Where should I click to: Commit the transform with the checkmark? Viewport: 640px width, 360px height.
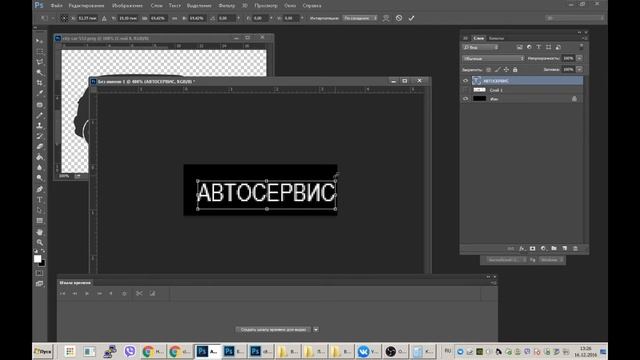pos(411,18)
